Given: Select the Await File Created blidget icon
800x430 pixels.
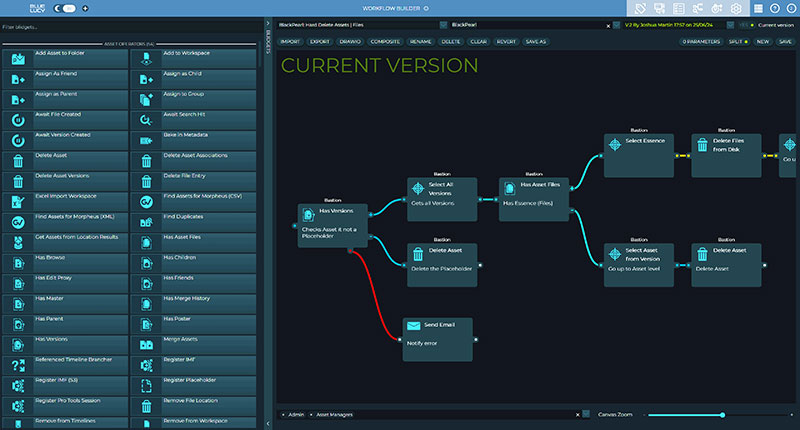Looking at the screenshot, I should [18, 120].
